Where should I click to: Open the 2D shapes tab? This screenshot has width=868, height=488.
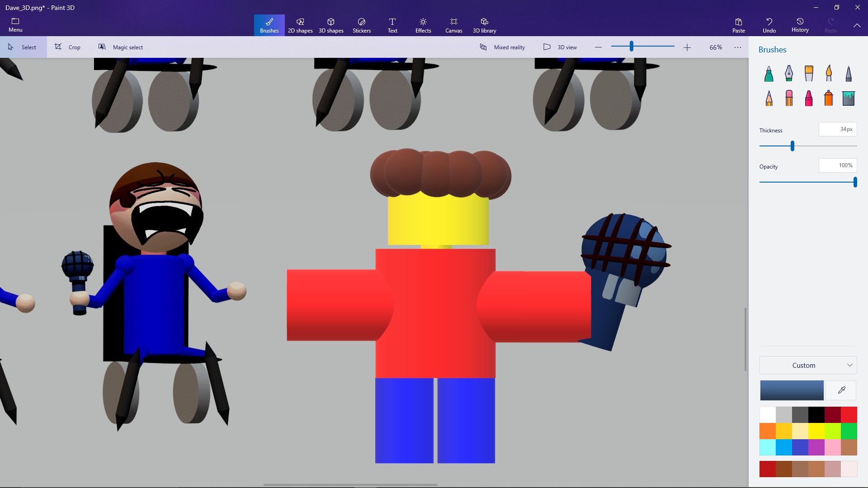(x=300, y=25)
